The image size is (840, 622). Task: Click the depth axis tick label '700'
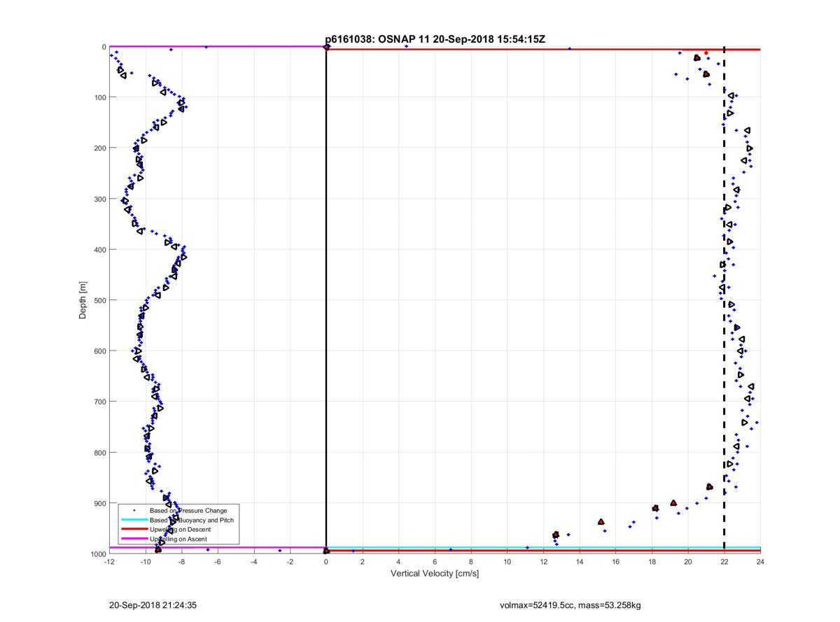click(x=101, y=402)
